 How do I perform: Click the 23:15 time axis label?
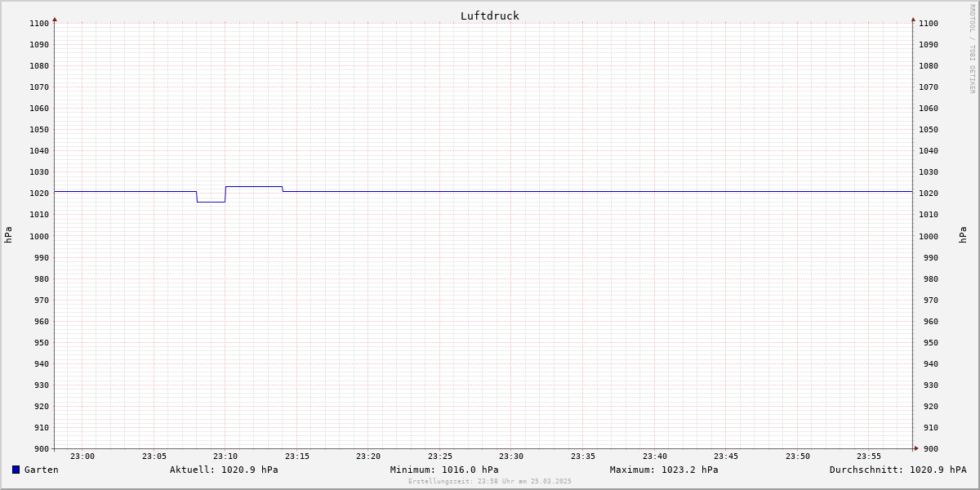click(297, 457)
